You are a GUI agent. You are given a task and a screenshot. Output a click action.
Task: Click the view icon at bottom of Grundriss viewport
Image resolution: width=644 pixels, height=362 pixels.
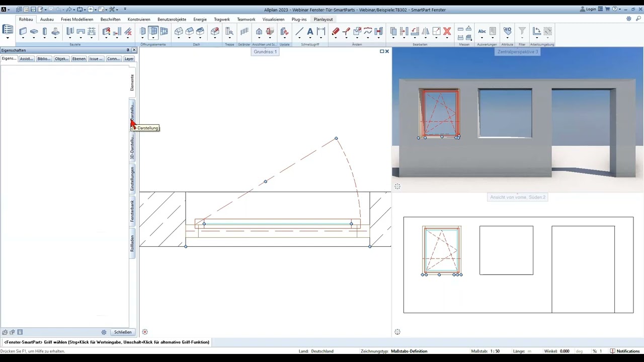click(x=145, y=332)
